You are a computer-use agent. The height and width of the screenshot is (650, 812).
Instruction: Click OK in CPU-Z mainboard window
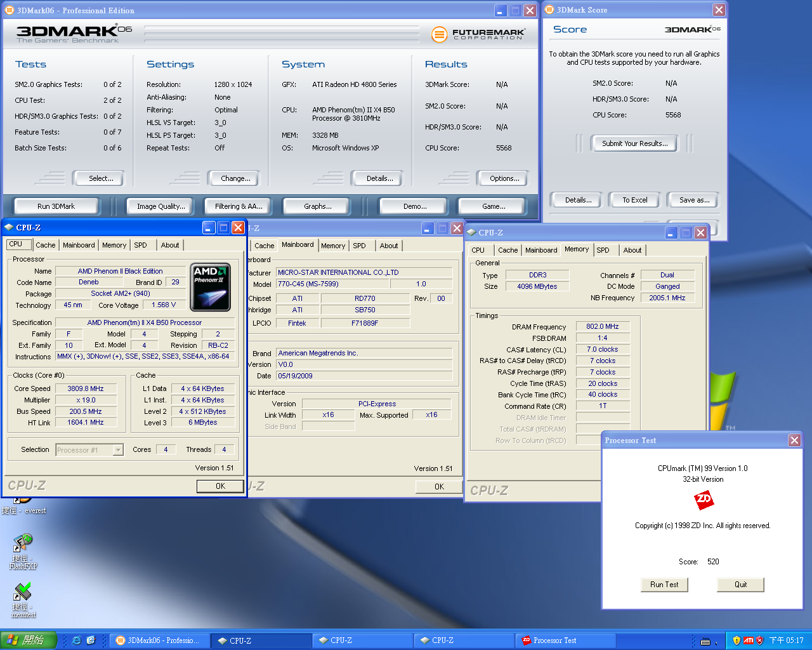(x=439, y=487)
